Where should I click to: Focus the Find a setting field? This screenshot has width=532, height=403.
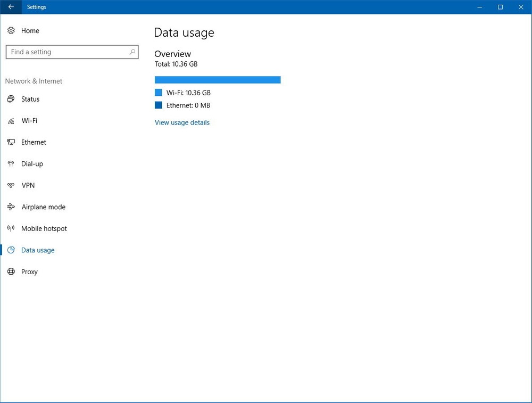click(72, 52)
